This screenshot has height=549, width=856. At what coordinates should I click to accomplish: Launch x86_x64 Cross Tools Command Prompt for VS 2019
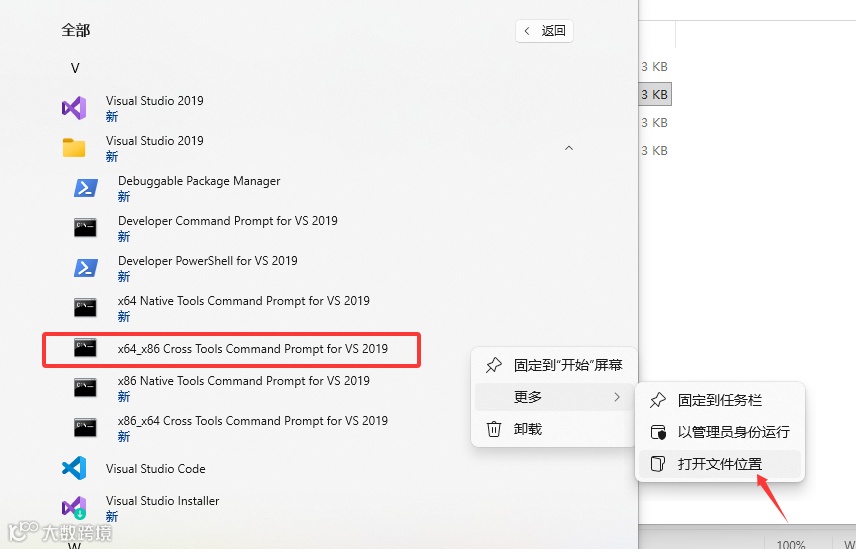click(x=253, y=421)
